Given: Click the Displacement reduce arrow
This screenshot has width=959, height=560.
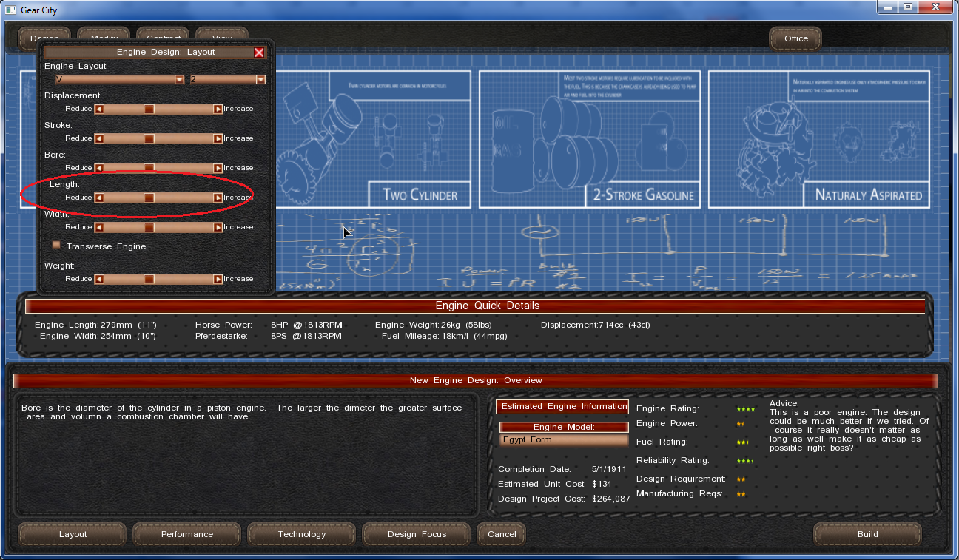Looking at the screenshot, I should tap(99, 109).
